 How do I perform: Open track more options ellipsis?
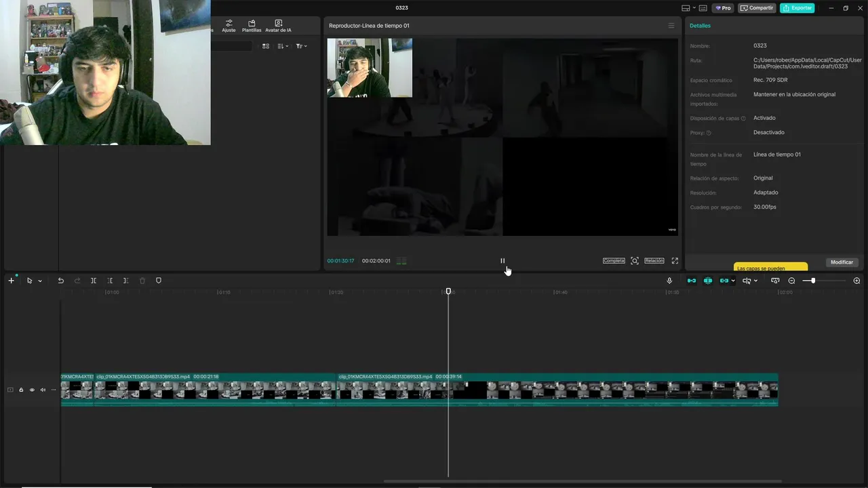[x=54, y=390]
